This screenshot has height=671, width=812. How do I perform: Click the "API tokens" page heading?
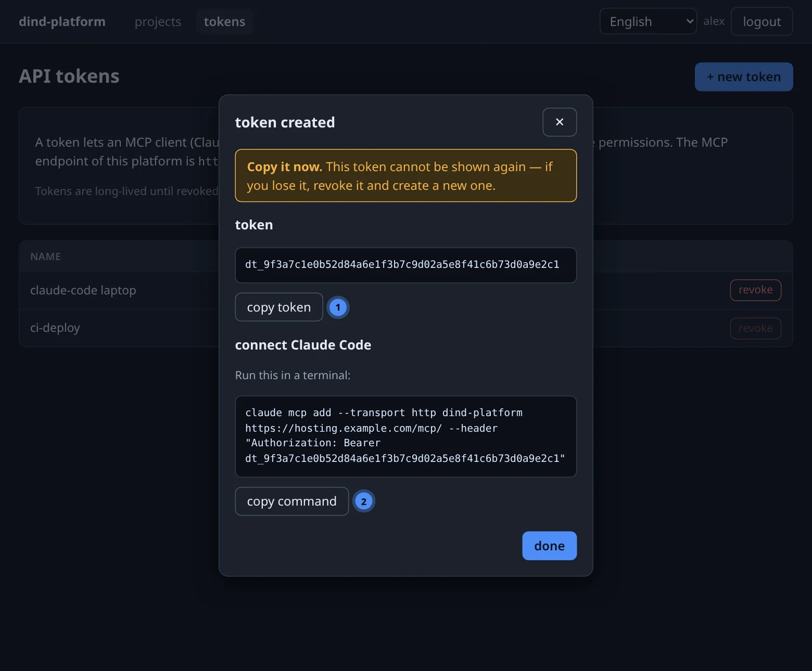69,76
